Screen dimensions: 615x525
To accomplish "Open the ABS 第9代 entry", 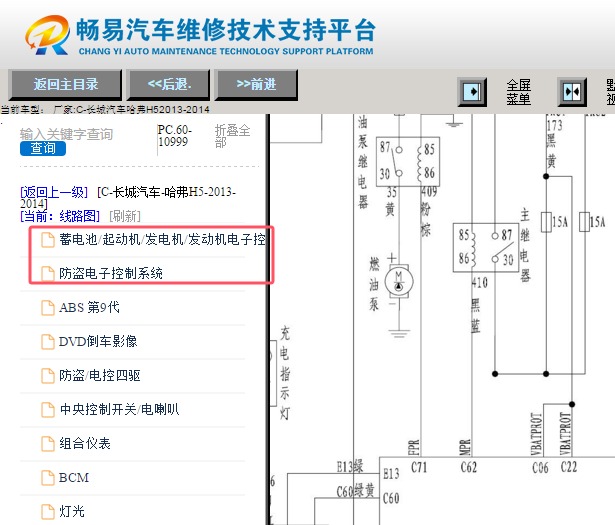I will coord(89,307).
